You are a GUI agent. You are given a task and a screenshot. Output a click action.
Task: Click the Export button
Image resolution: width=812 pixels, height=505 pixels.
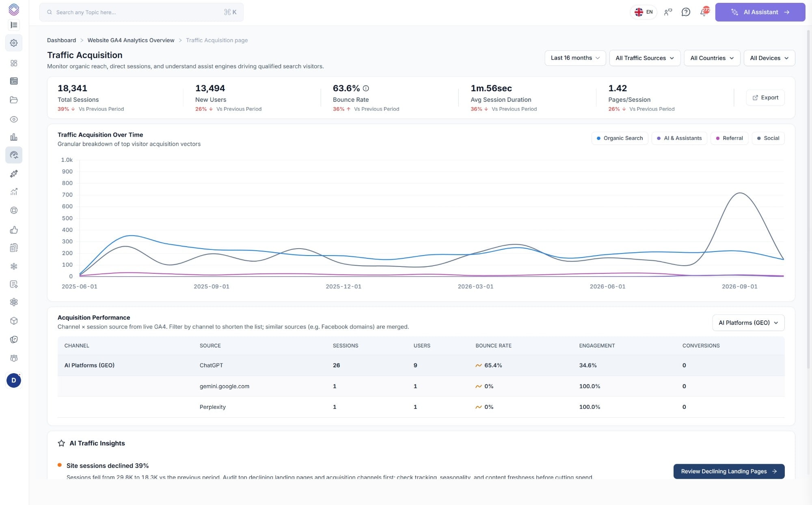point(765,98)
